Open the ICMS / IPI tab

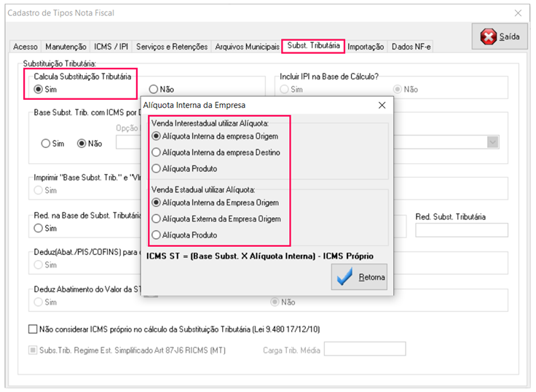pos(112,47)
